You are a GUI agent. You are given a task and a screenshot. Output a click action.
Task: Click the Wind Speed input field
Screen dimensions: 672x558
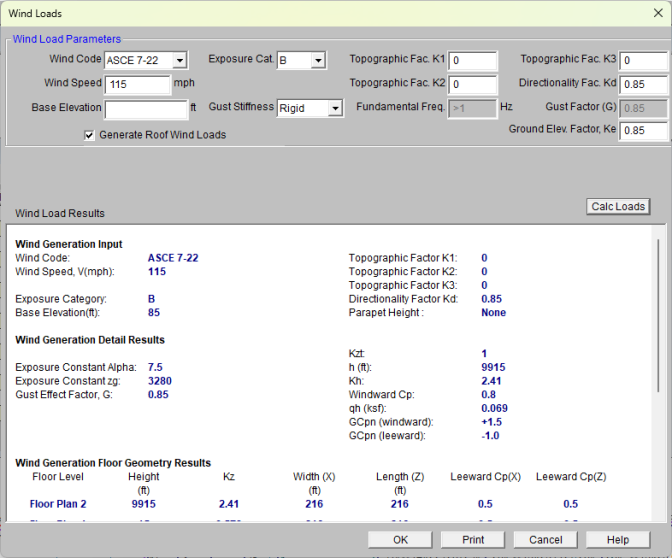pyautogui.click(x=138, y=84)
